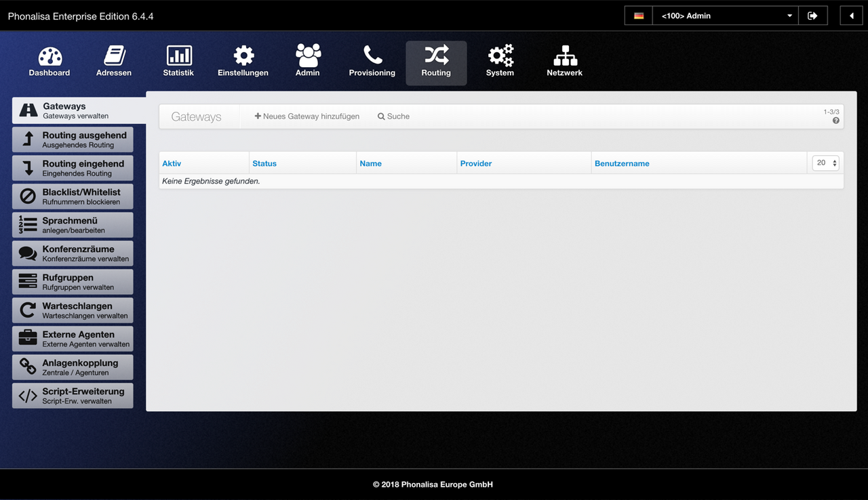The width and height of the screenshot is (868, 500).
Task: Open Rufgruppen verwalten
Action: tap(73, 282)
